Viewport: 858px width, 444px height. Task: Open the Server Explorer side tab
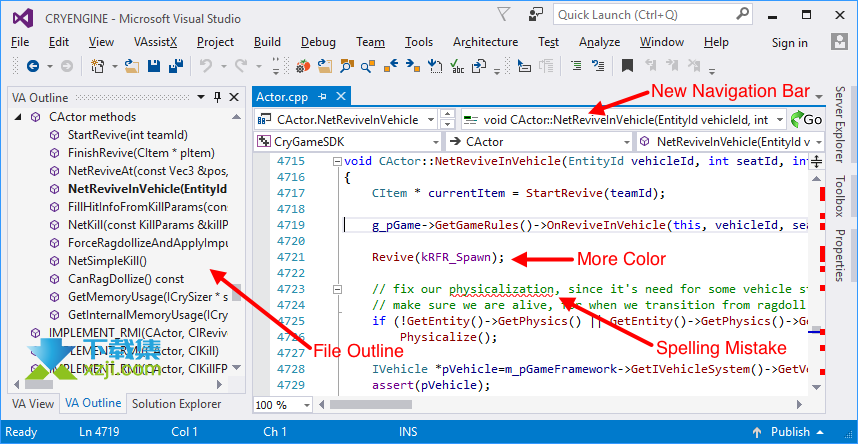coord(840,124)
